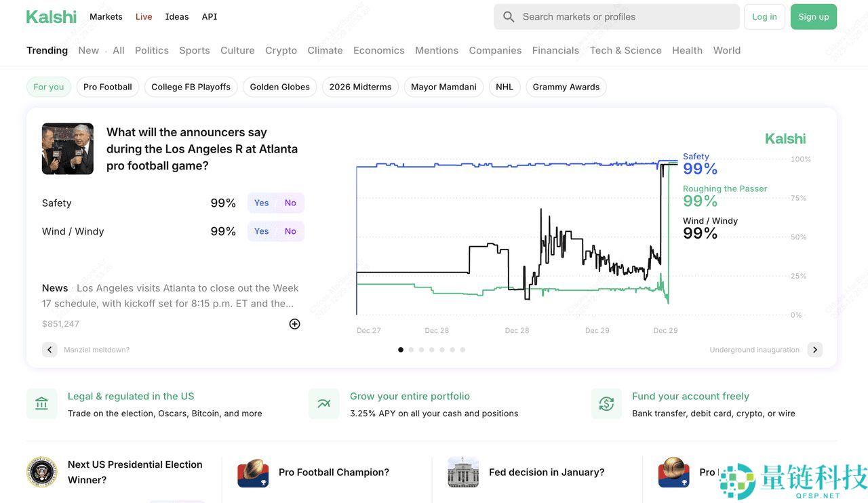Click the Sign up button

(x=814, y=17)
